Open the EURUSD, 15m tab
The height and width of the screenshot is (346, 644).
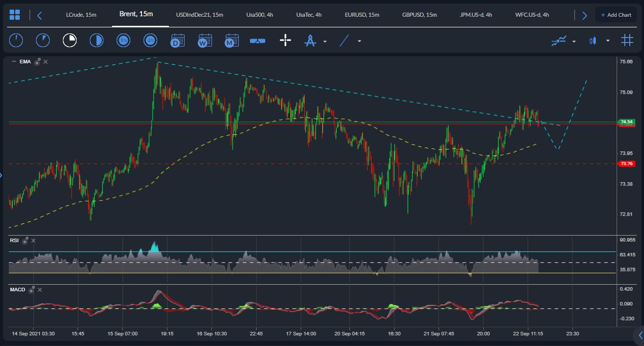click(x=362, y=15)
